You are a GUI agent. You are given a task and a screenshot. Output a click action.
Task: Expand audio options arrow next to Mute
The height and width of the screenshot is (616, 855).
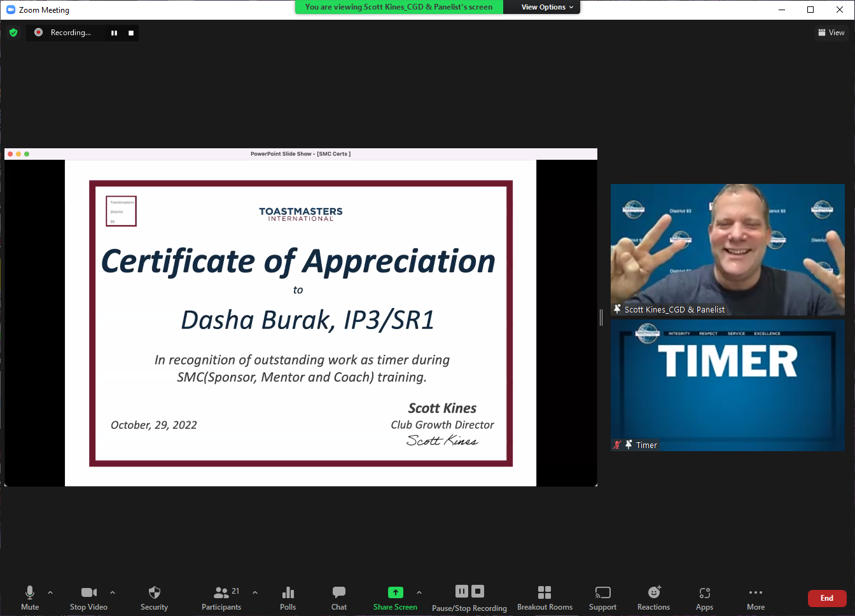[x=50, y=592]
